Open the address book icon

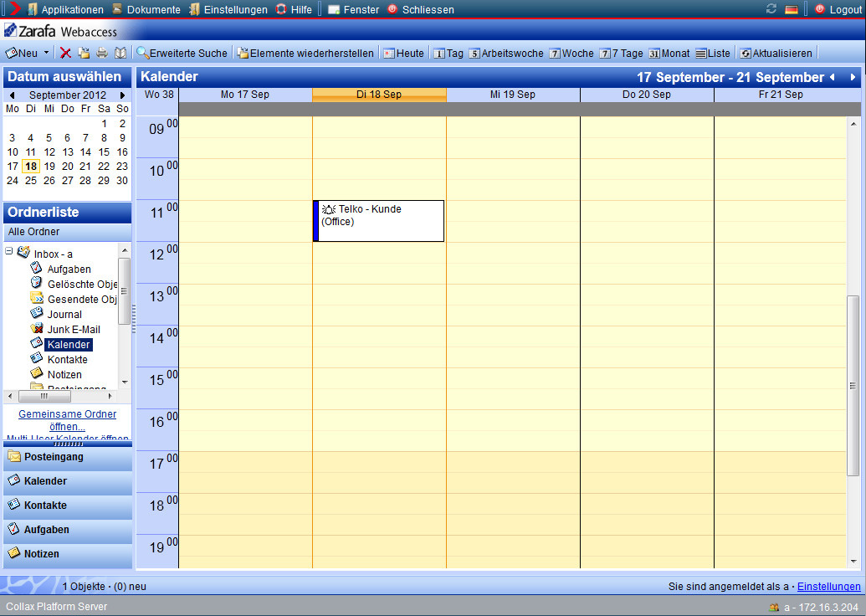(120, 53)
